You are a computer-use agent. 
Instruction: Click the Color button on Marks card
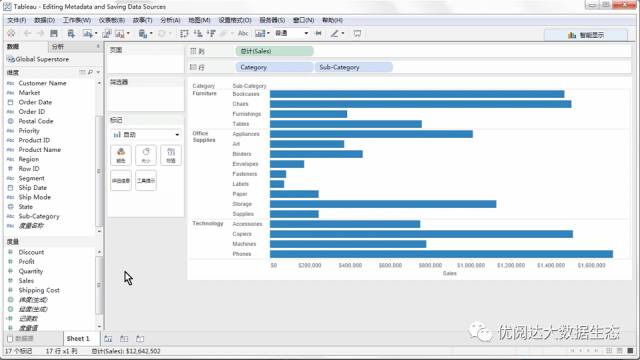pos(121,156)
